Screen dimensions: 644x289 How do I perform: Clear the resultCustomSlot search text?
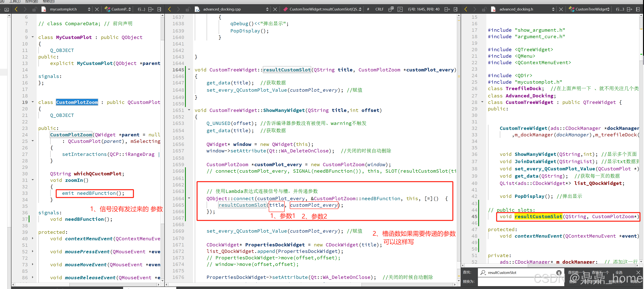pos(559,273)
